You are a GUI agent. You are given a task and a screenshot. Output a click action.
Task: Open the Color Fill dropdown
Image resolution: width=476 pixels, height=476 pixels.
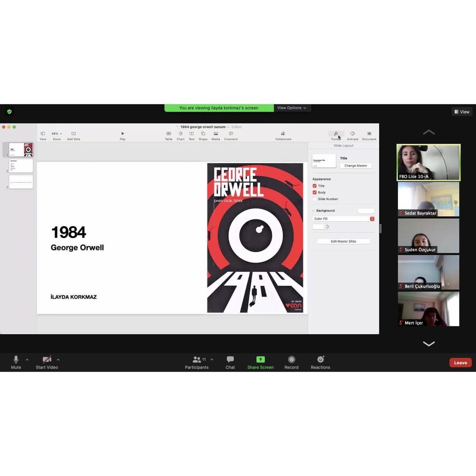click(x=343, y=219)
